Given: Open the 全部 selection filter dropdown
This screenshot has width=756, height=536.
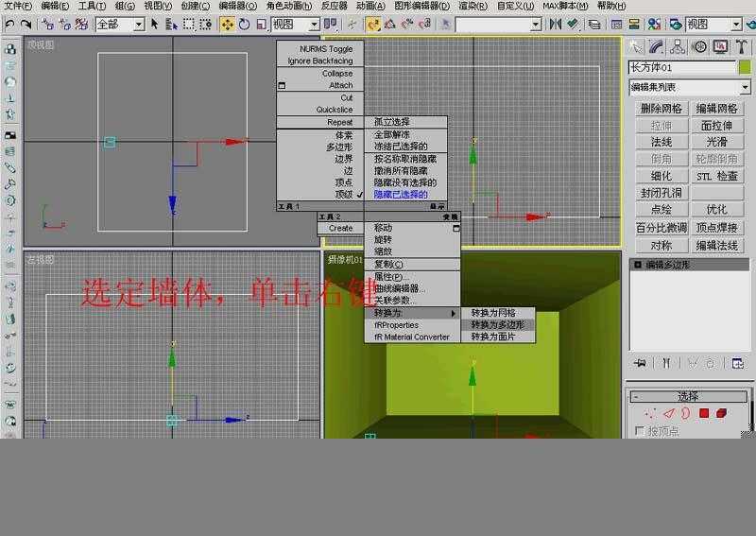Looking at the screenshot, I should [139, 25].
